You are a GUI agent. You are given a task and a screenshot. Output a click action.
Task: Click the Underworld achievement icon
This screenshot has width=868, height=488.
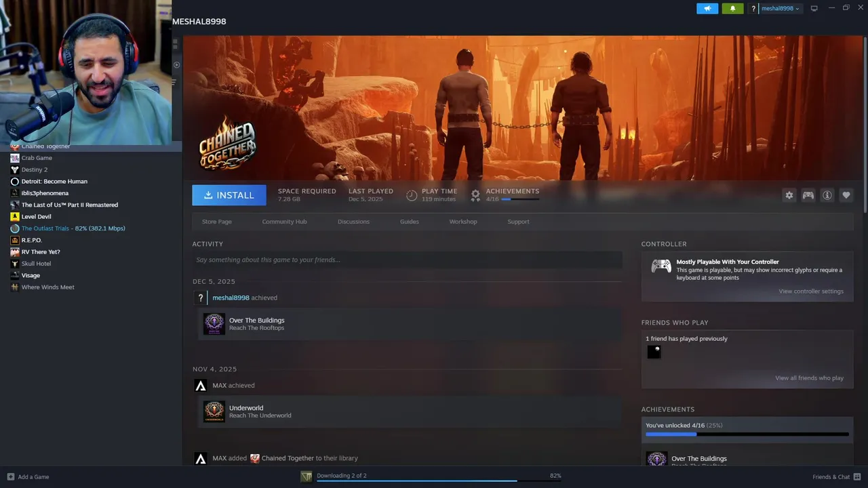point(214,411)
